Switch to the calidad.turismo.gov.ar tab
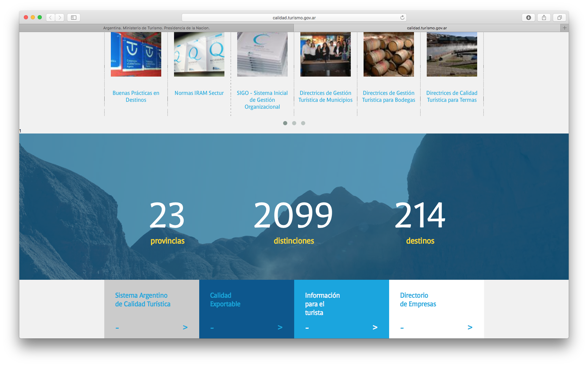Image resolution: width=588 pixels, height=366 pixels. pos(427,28)
